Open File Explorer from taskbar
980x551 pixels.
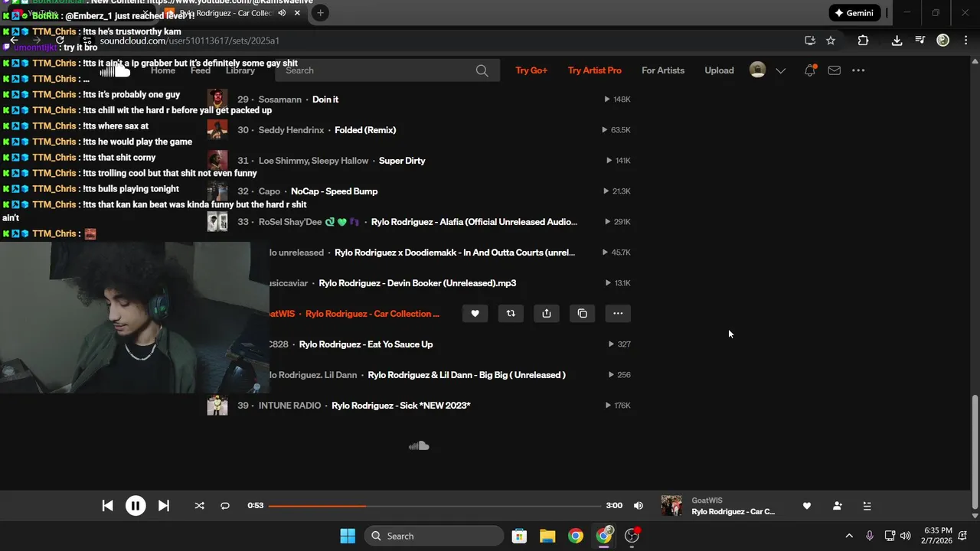click(547, 536)
